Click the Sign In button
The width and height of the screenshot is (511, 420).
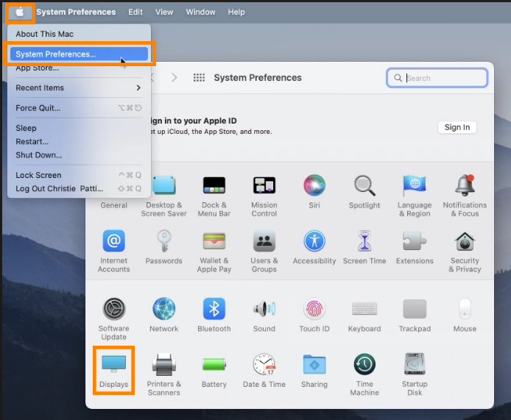click(x=457, y=127)
